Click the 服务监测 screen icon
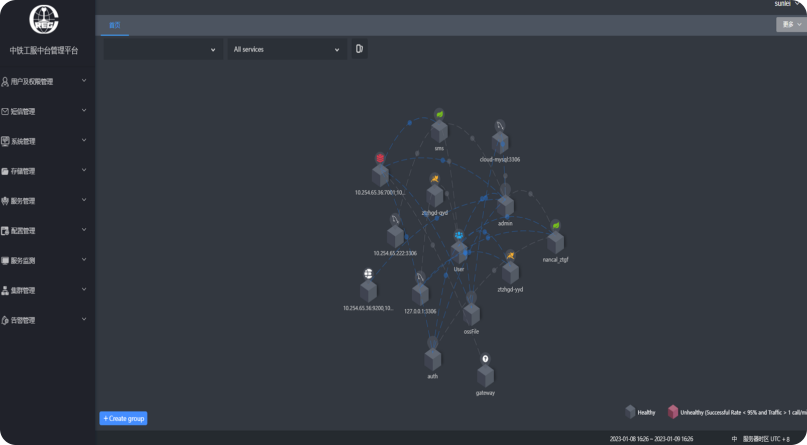The image size is (807, 445). 5,261
